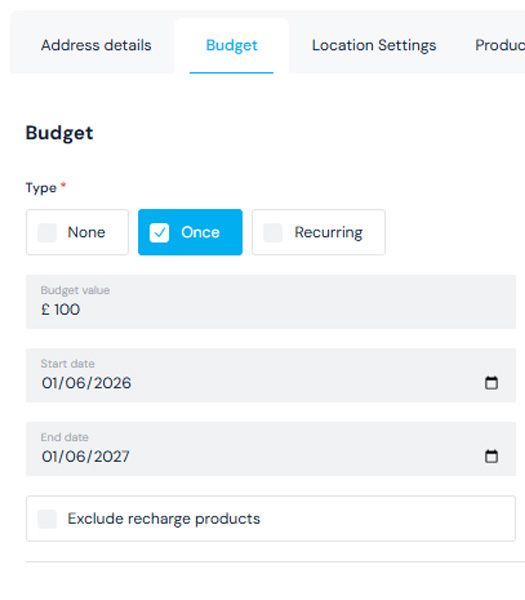
Task: Click the Budget value input field
Action: pos(271,302)
